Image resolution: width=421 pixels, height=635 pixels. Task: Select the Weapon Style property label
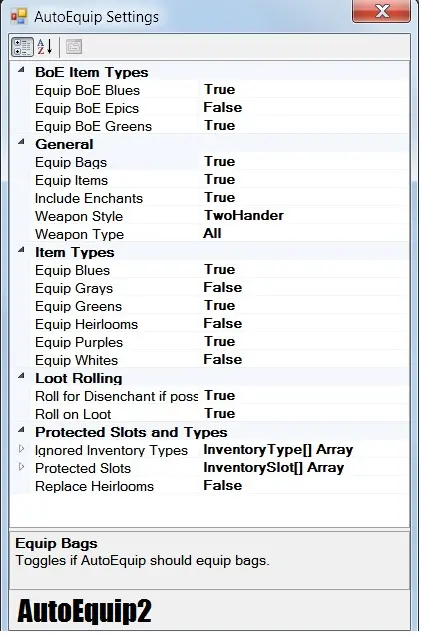click(x=79, y=217)
